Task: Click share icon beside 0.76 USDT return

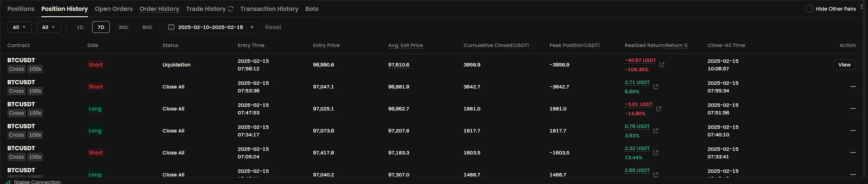Action: [x=656, y=131]
